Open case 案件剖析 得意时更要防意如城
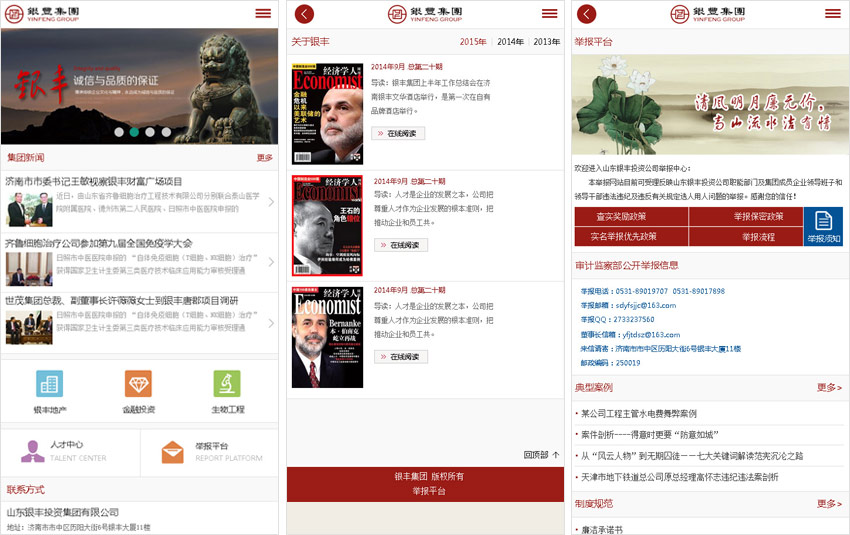The height and width of the screenshot is (535, 850). click(x=649, y=435)
